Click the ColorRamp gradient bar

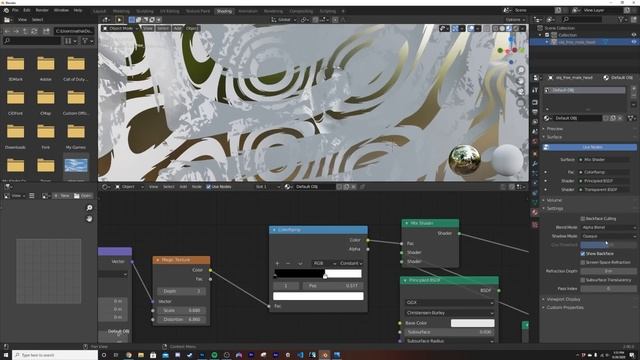click(x=318, y=273)
